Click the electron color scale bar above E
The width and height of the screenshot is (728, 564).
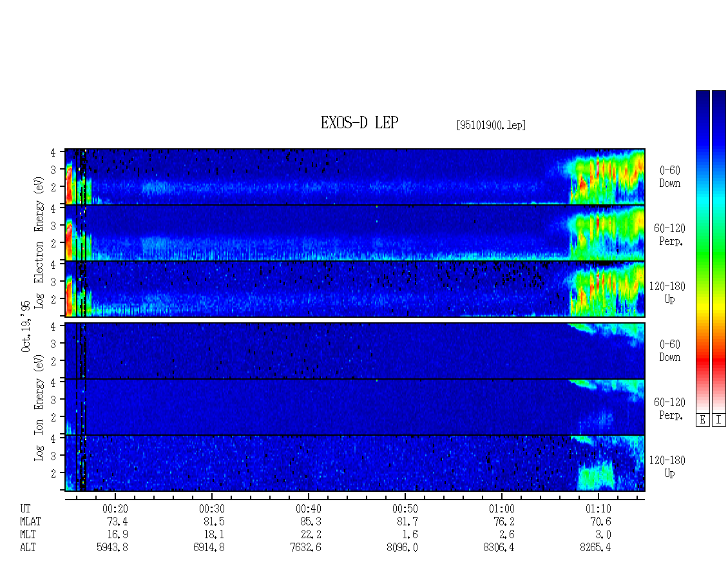(x=702, y=251)
